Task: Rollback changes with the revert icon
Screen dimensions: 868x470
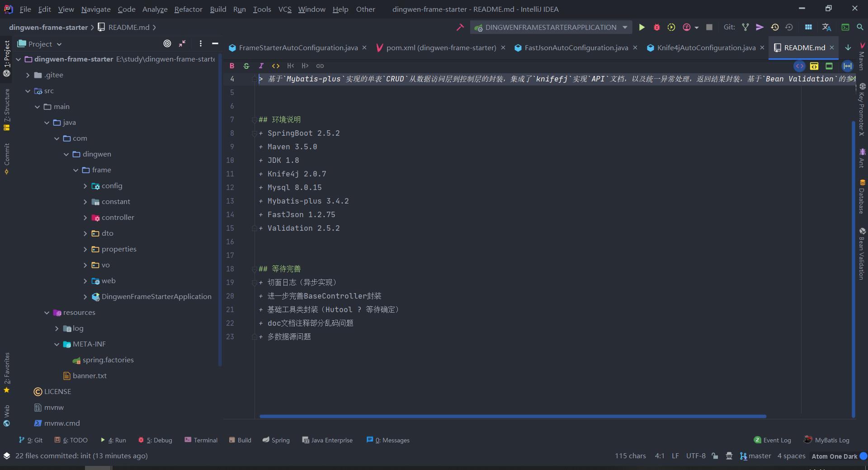Action: tap(789, 27)
